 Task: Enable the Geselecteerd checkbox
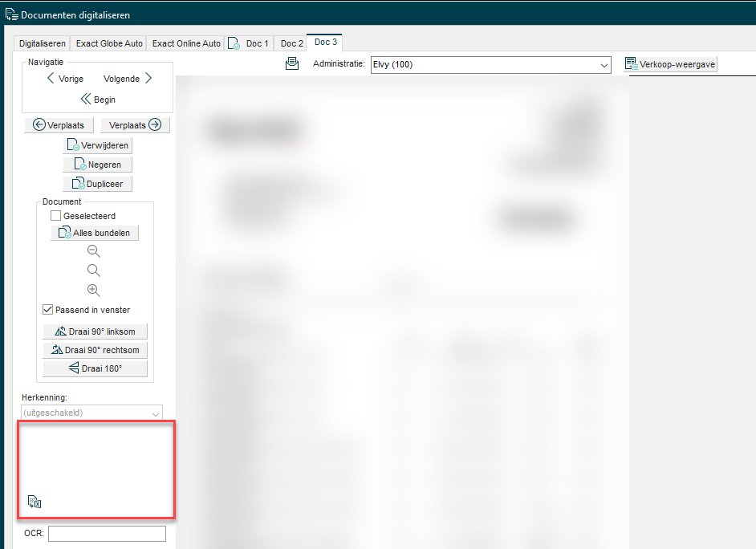pos(56,216)
